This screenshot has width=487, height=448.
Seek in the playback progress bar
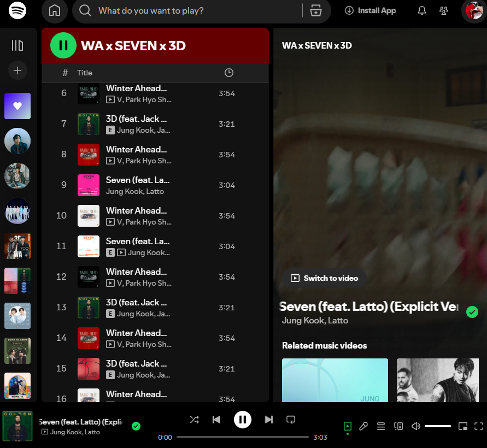coord(243,437)
